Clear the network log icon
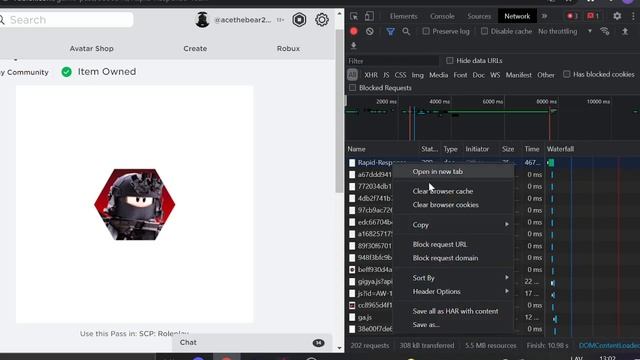Image resolution: width=640 pixels, height=360 pixels. (x=370, y=31)
